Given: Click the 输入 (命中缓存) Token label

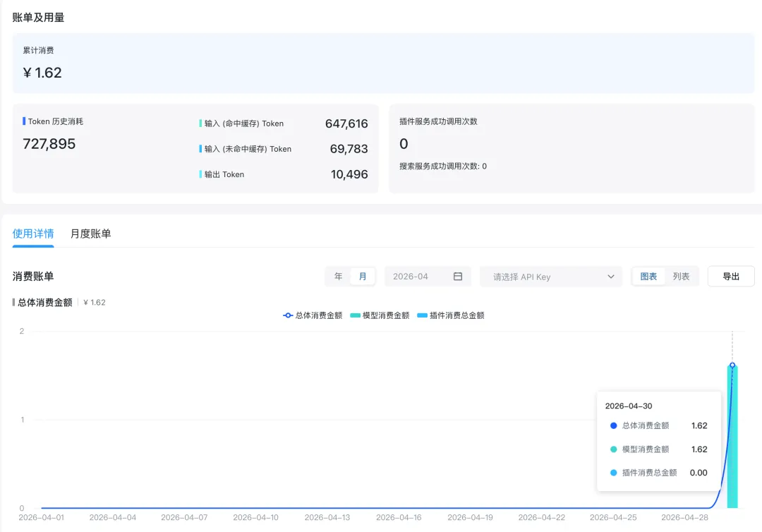Looking at the screenshot, I should point(243,123).
